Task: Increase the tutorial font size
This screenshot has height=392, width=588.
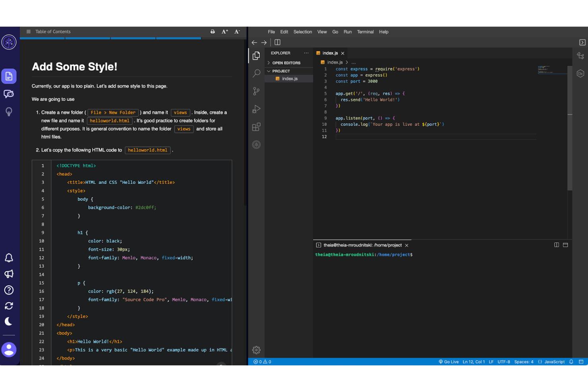Action: coord(224,31)
